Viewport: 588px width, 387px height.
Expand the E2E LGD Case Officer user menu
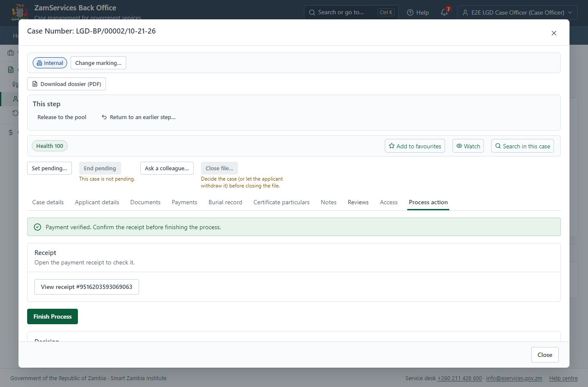[x=517, y=12]
